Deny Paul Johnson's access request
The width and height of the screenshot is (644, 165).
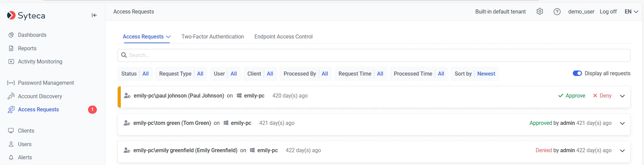point(602,96)
